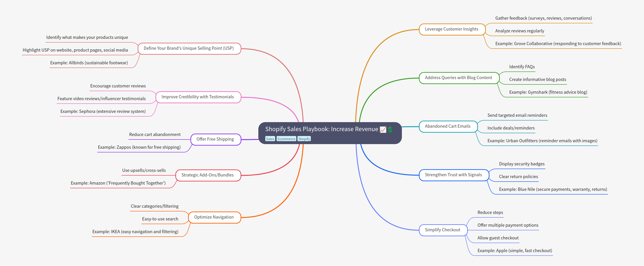Click 'Example: Allbirds (sustainable footwear)'

pos(89,63)
